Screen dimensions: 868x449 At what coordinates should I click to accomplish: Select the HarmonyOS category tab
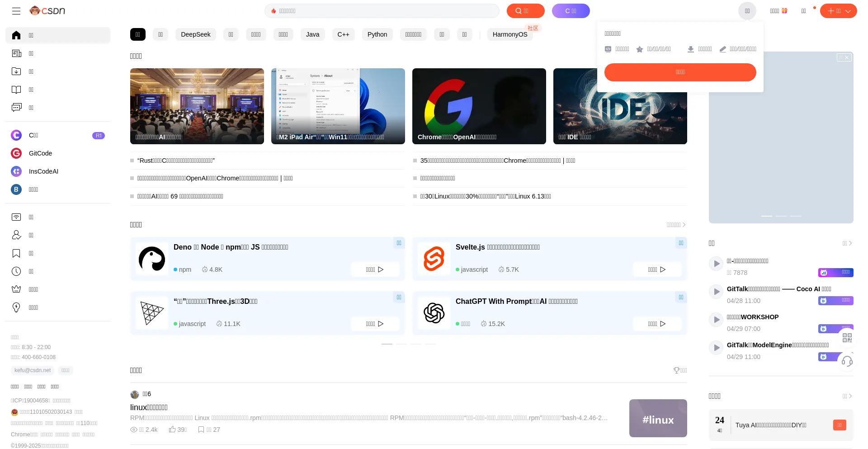tap(509, 34)
